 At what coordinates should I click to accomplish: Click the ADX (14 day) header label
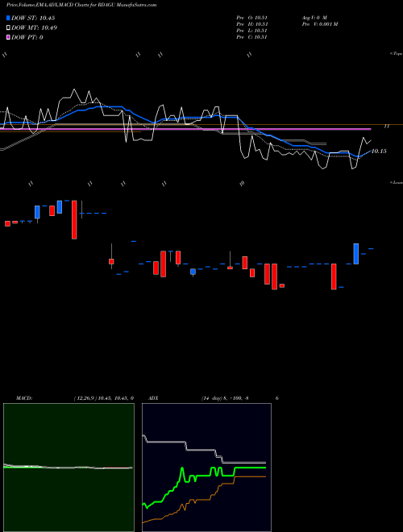coord(198,398)
